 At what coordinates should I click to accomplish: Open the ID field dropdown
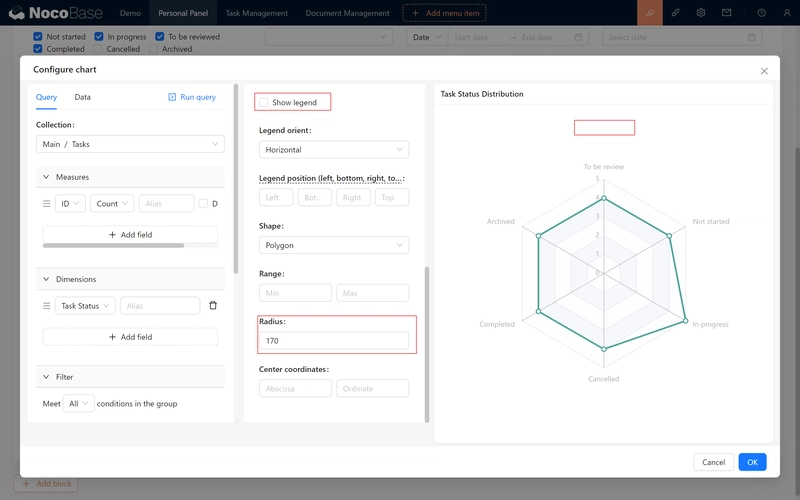(70, 204)
